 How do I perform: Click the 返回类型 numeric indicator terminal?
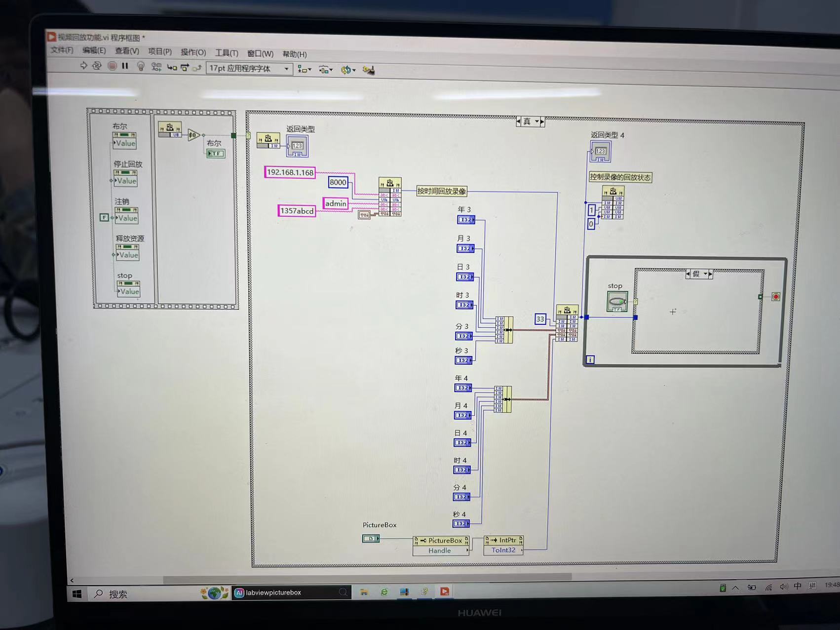(x=297, y=147)
